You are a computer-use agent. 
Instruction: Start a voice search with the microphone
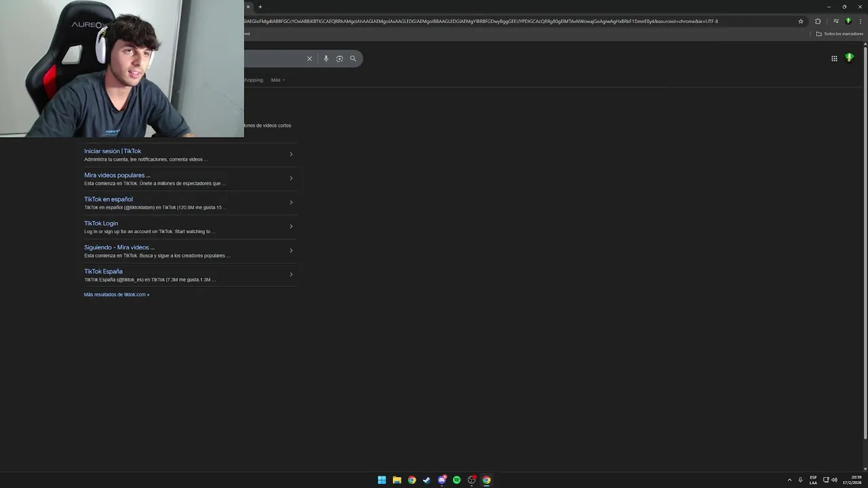point(326,58)
